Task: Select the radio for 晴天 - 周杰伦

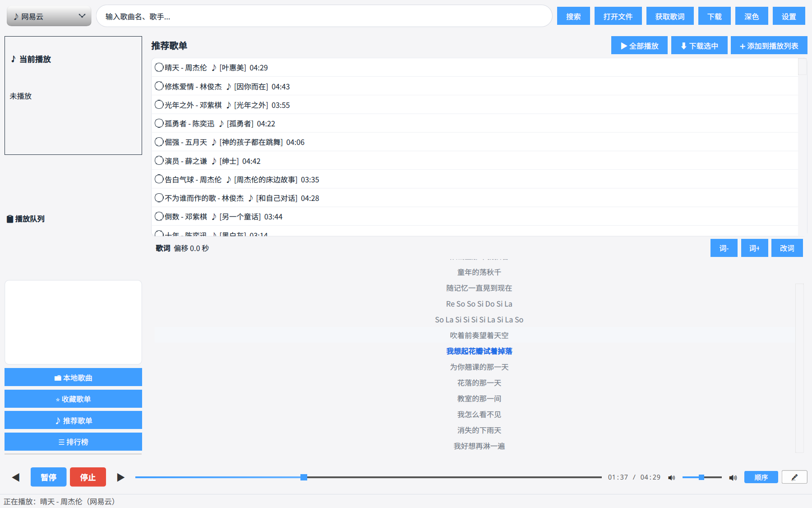Action: [x=159, y=67]
